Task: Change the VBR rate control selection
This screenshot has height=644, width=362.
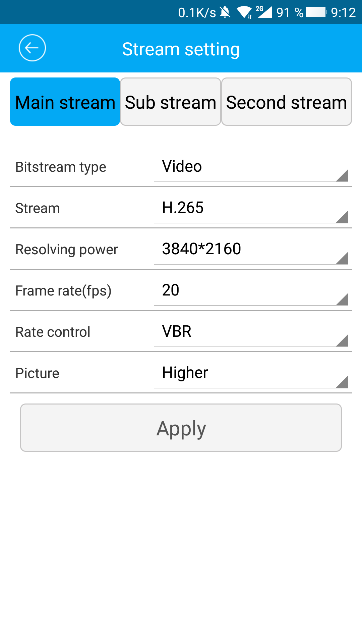Action: click(251, 332)
